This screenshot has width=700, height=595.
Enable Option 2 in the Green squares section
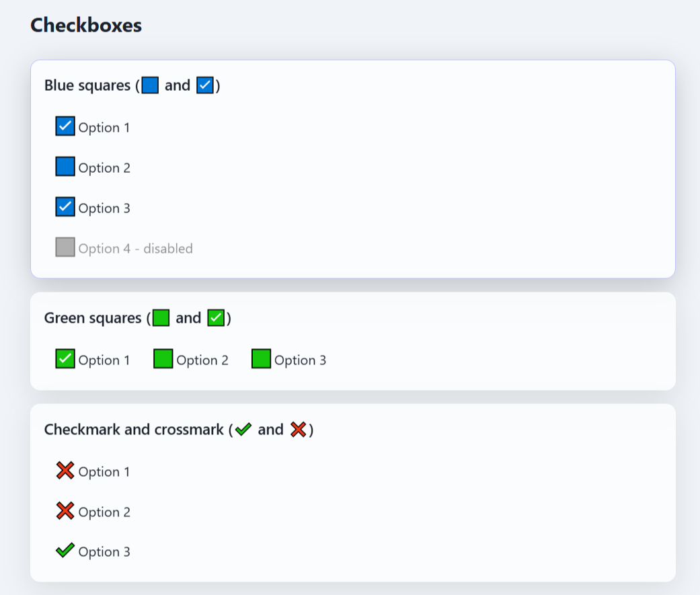tap(161, 358)
